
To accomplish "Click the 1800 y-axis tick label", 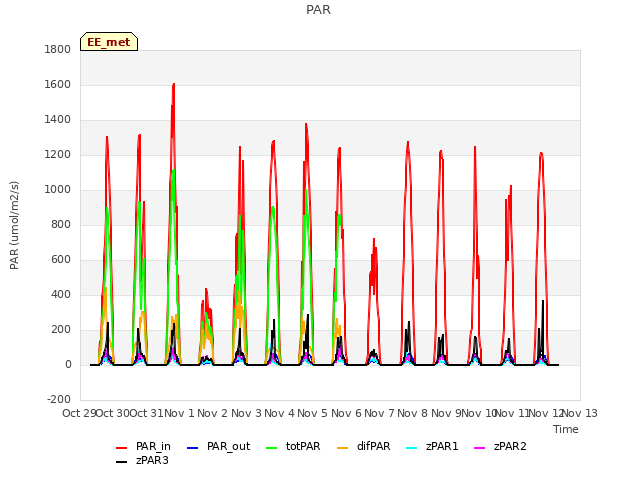I will pos(58,49).
